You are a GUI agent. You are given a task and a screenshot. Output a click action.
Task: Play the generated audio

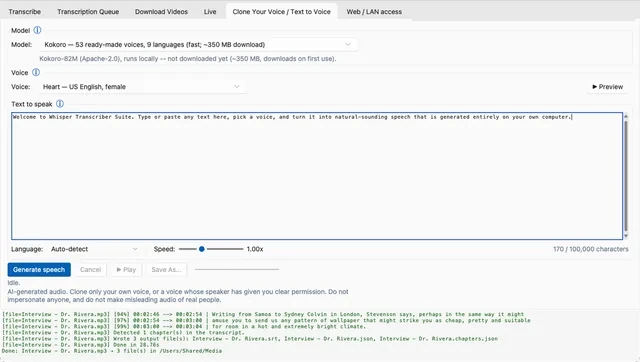tap(126, 269)
